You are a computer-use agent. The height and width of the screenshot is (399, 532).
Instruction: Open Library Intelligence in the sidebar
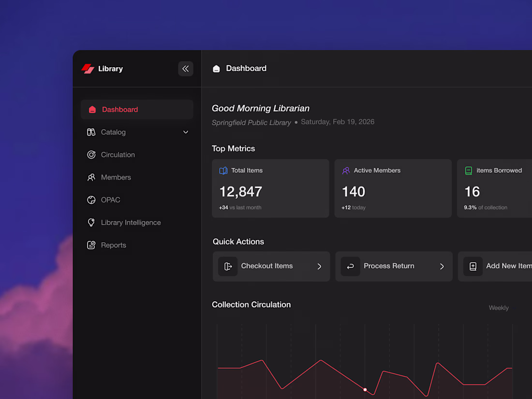[x=137, y=222]
